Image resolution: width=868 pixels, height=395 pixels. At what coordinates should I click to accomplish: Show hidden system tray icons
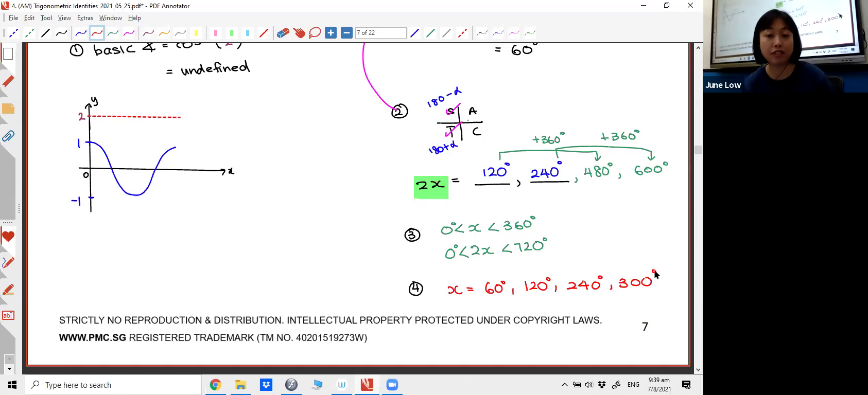pos(564,385)
